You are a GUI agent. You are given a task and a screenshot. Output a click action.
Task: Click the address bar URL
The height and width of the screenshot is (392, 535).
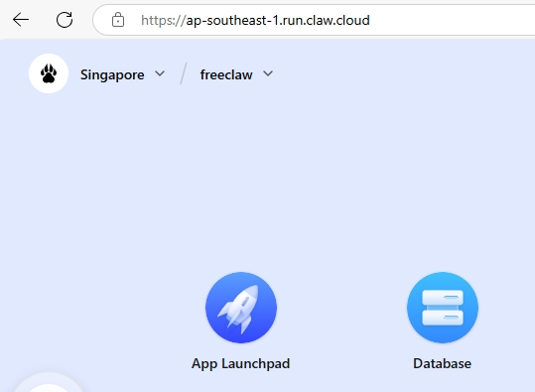click(x=255, y=21)
